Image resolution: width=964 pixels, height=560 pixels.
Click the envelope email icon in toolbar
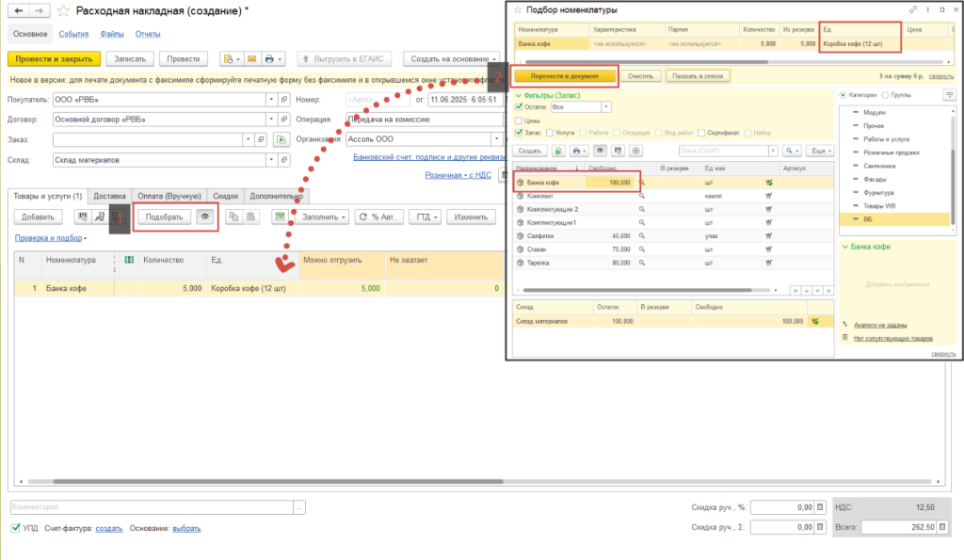coord(249,58)
